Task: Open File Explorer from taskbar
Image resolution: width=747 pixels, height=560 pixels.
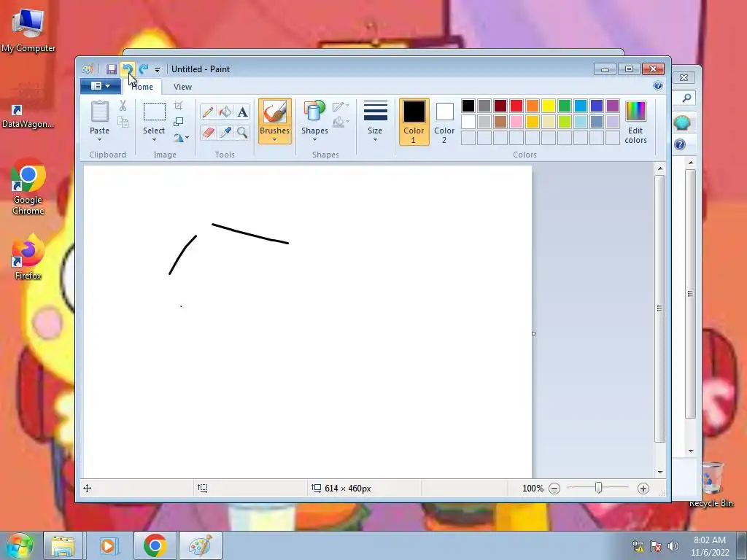Action: [x=63, y=545]
